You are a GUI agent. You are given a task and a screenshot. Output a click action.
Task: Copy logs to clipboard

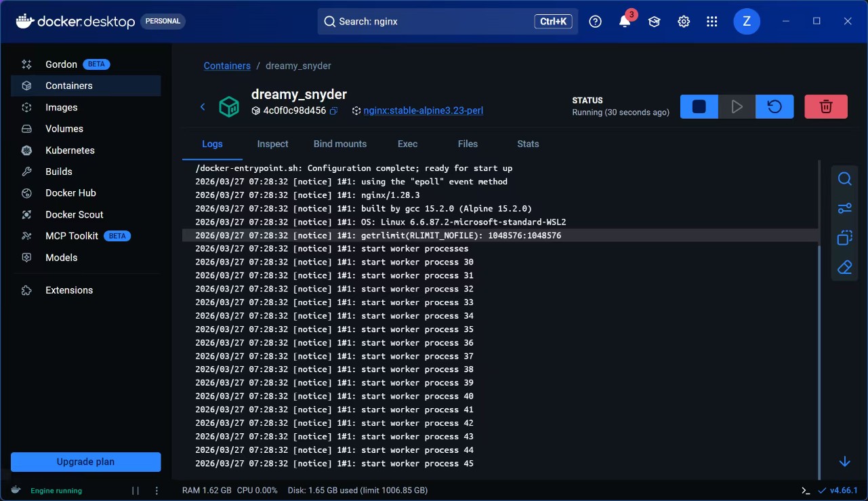(845, 238)
